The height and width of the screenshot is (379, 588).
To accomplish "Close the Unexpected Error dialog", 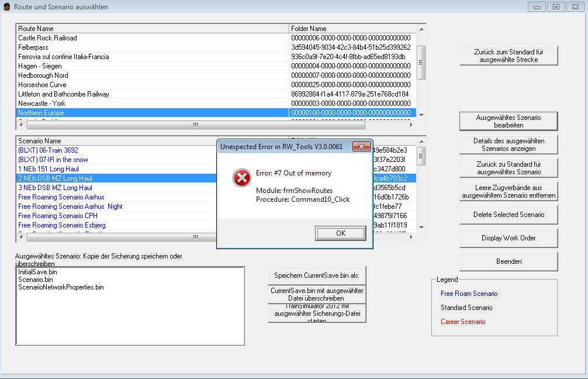I will click(x=361, y=147).
